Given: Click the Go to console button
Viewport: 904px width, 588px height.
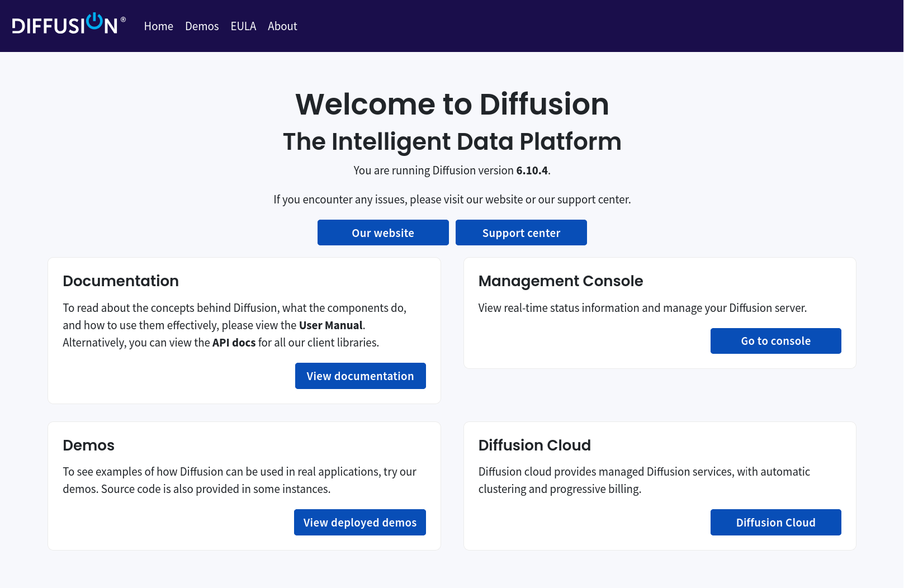Looking at the screenshot, I should [x=775, y=341].
